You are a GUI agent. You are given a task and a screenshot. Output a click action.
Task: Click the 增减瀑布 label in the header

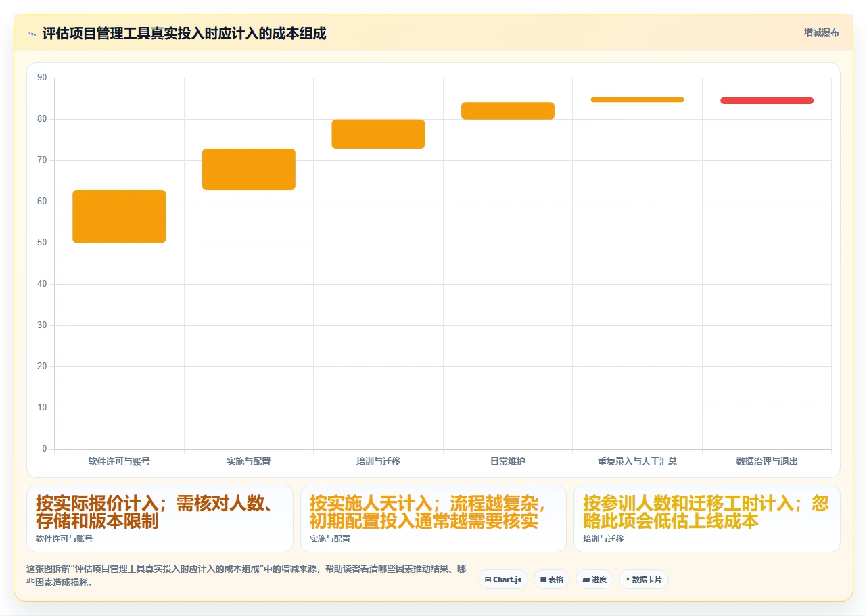click(822, 32)
